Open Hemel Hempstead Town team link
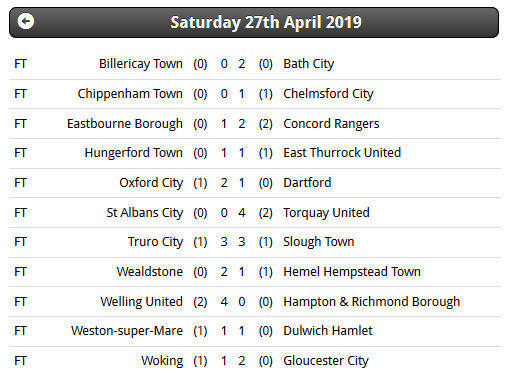The image size is (506, 383). [352, 272]
